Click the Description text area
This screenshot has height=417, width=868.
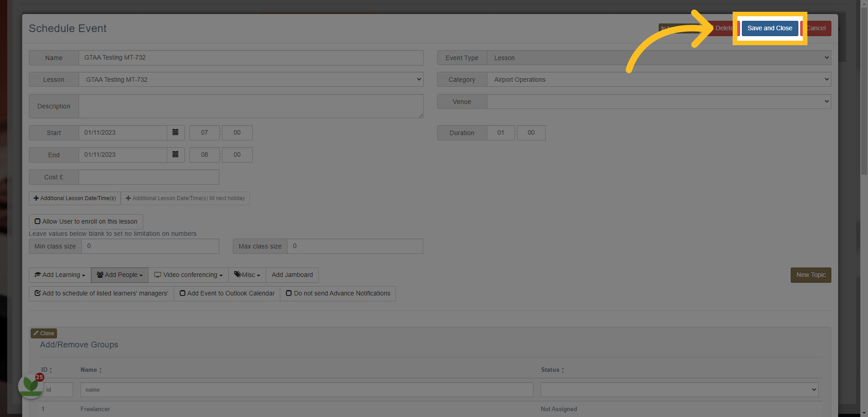point(251,106)
